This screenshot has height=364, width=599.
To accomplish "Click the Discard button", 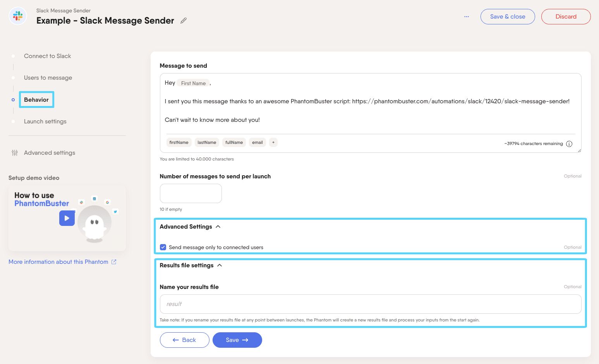I will click(x=566, y=17).
